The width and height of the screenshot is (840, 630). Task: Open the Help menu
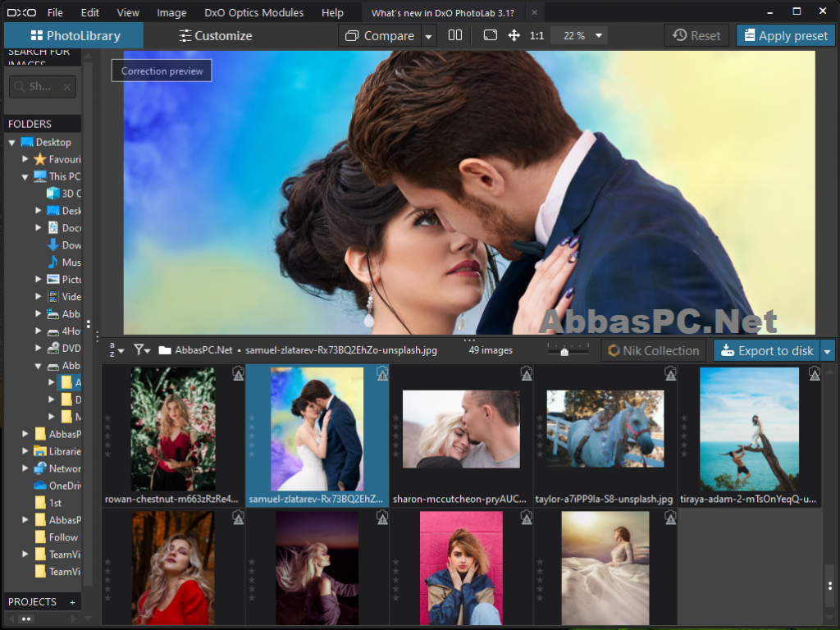pos(332,12)
